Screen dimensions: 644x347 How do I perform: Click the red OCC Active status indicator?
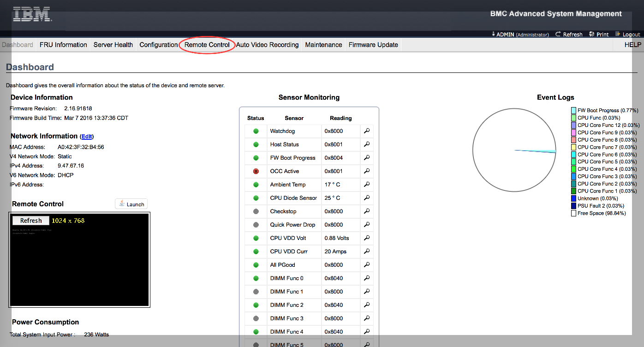256,171
